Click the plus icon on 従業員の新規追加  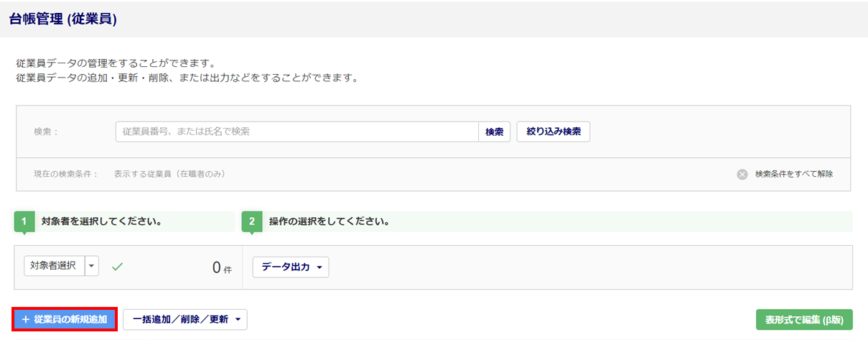26,319
